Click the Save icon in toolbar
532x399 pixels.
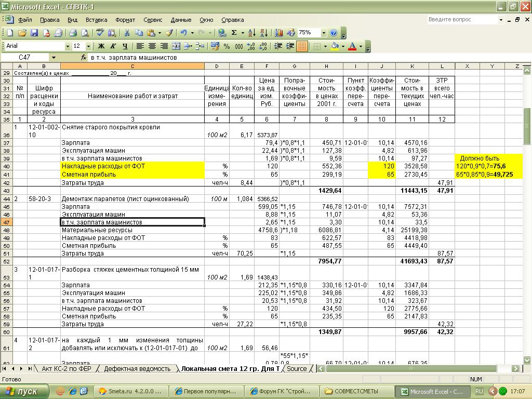[x=34, y=33]
